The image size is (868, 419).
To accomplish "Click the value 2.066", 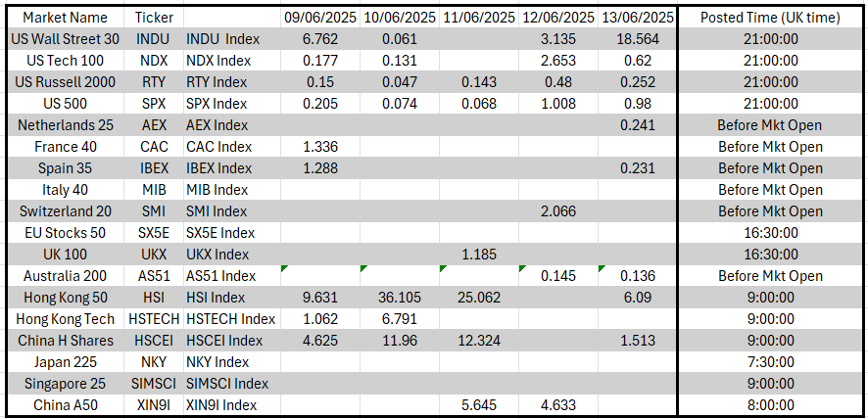I will click(x=558, y=211).
